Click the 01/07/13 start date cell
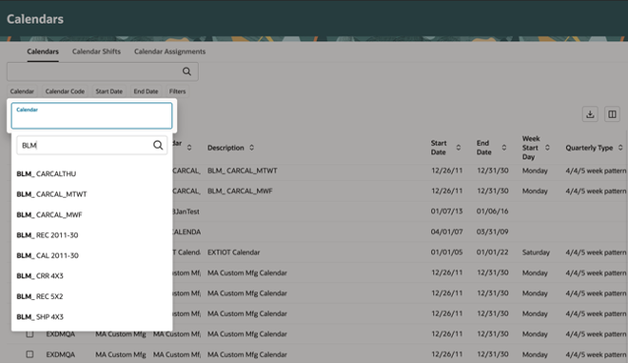Viewport: 628px width, 364px height. click(447, 212)
